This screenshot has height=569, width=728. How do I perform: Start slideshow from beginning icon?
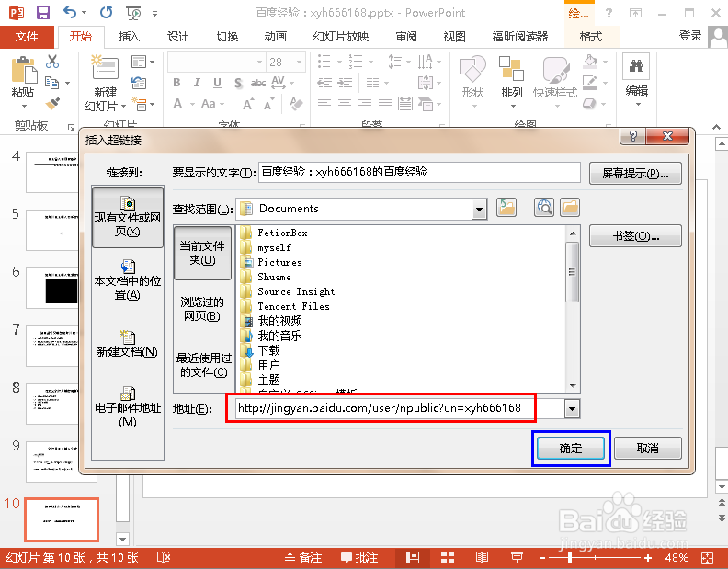tap(133, 13)
